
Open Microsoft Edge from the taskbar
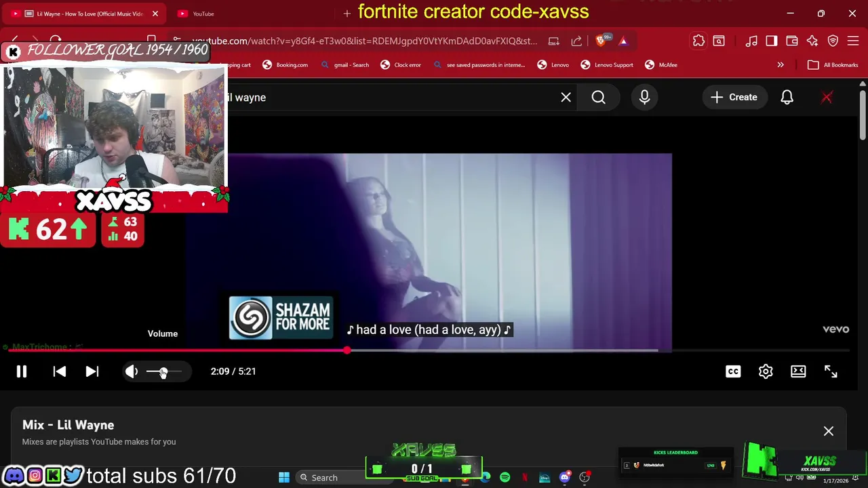[486, 478]
